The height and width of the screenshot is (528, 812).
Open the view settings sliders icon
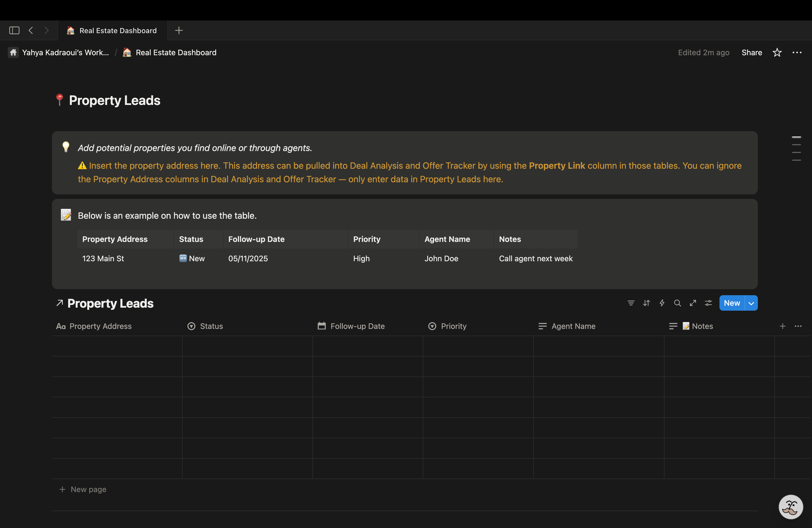click(x=708, y=303)
